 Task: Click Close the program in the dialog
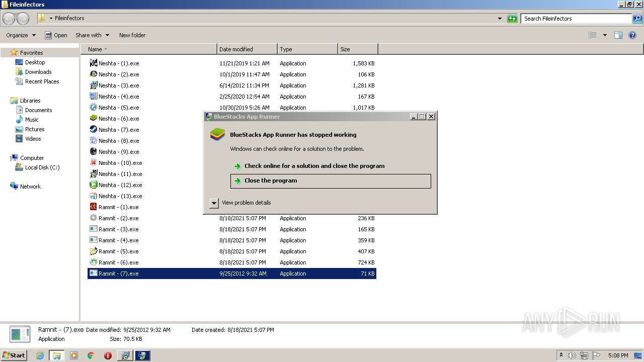point(331,181)
